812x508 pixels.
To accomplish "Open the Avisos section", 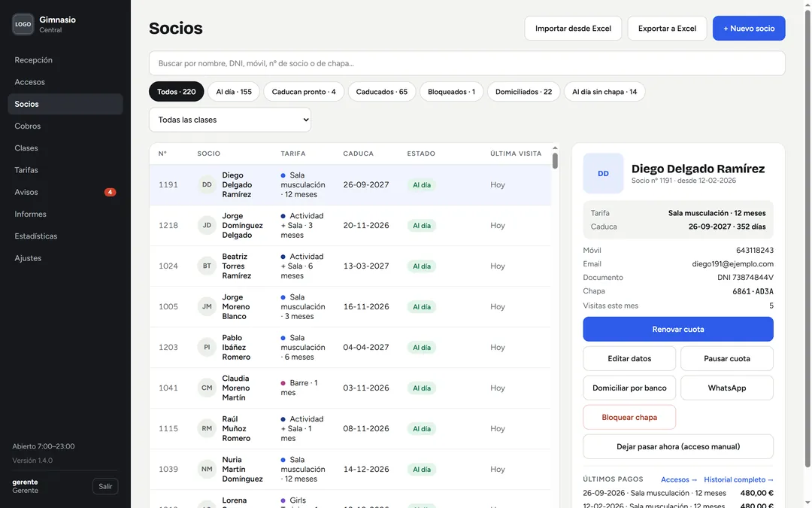I will tap(65, 192).
